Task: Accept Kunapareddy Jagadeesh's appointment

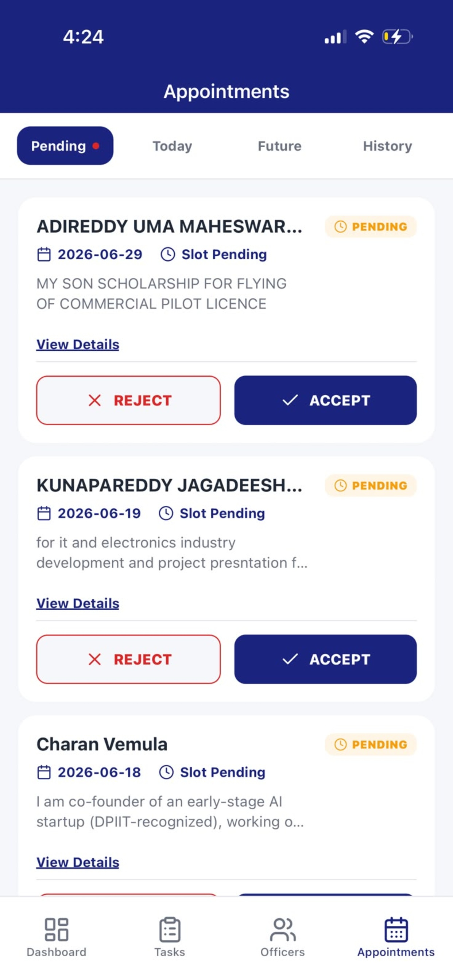Action: point(325,659)
